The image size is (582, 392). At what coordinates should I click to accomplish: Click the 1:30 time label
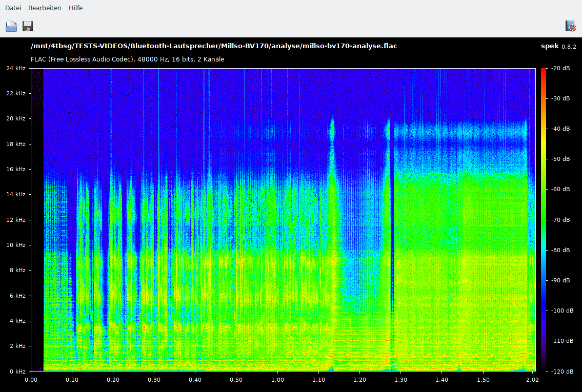[x=400, y=380]
